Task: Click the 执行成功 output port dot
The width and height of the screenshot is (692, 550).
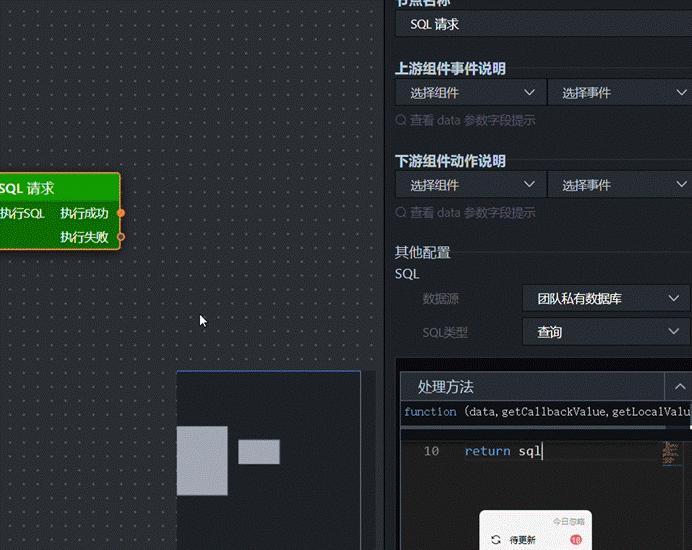Action: click(120, 213)
